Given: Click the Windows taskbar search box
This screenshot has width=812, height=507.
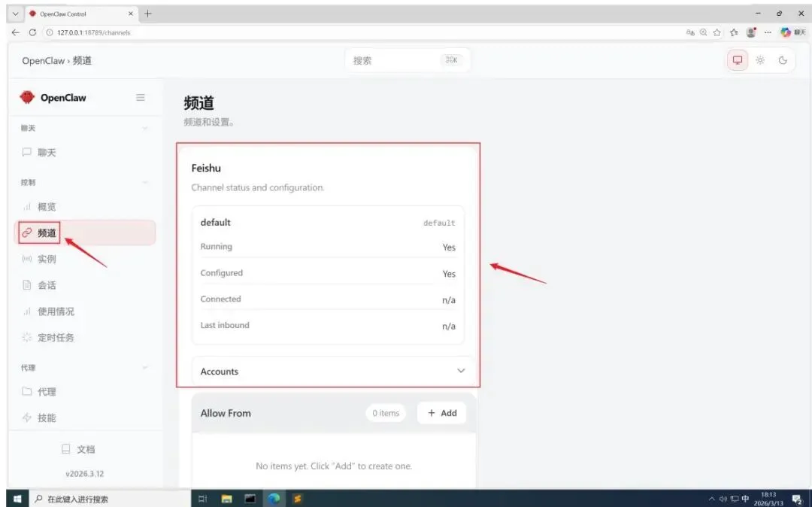Looking at the screenshot, I should point(109,499).
